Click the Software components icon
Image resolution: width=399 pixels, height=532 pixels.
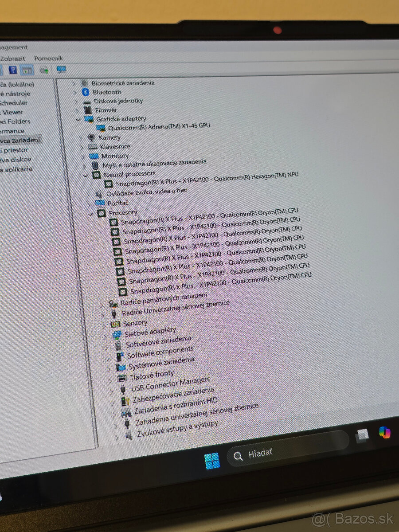tap(120, 356)
